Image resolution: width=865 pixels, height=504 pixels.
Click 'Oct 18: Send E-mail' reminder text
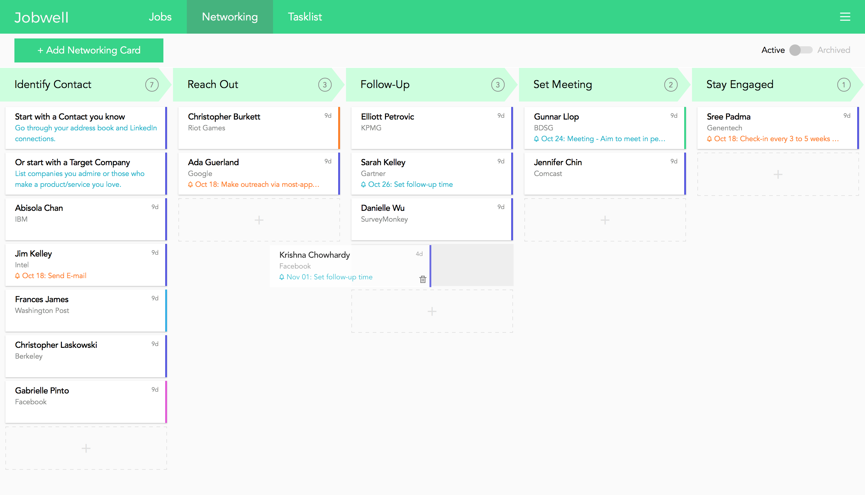click(54, 276)
